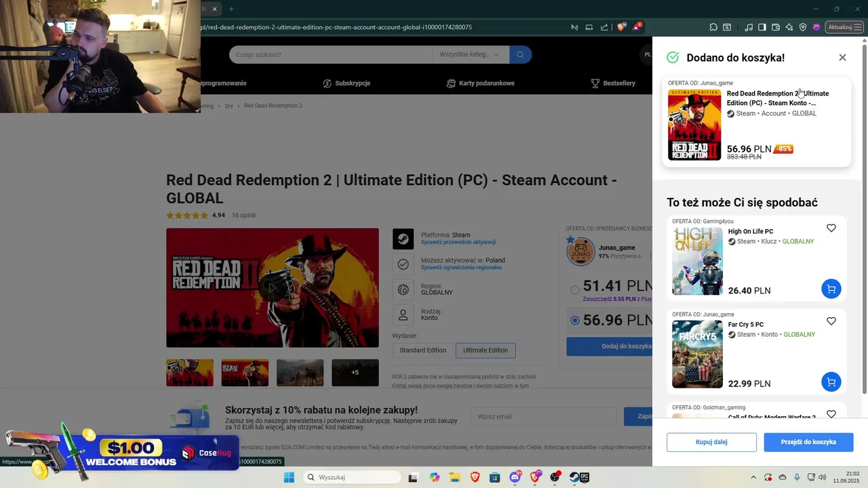Click the Far Cry 5 PC cover image
The height and width of the screenshot is (488, 868).
pos(697,354)
